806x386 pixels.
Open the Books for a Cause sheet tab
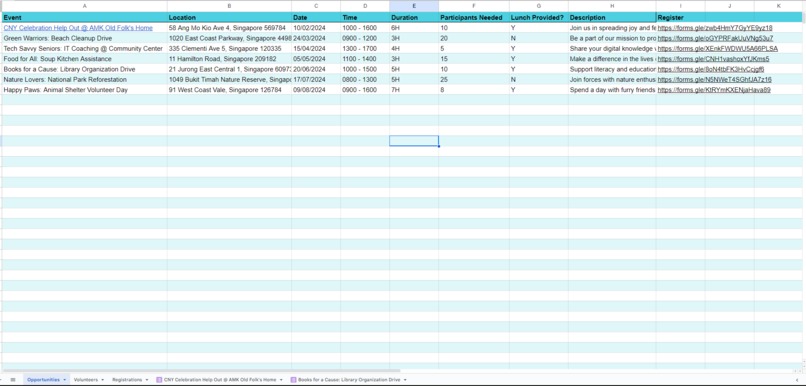(349, 380)
